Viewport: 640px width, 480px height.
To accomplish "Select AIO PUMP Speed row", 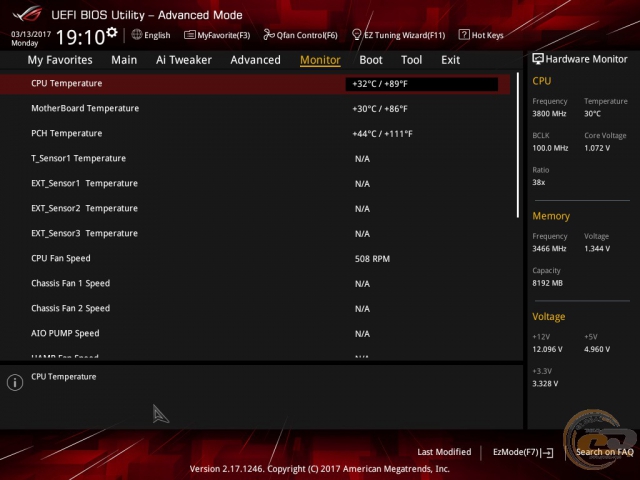I will coord(255,333).
